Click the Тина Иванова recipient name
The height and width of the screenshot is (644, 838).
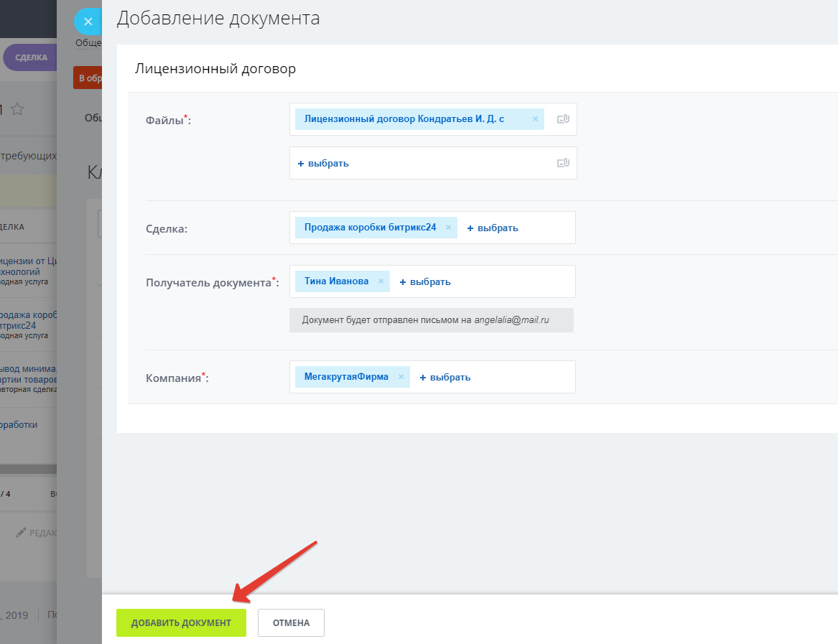coord(336,281)
